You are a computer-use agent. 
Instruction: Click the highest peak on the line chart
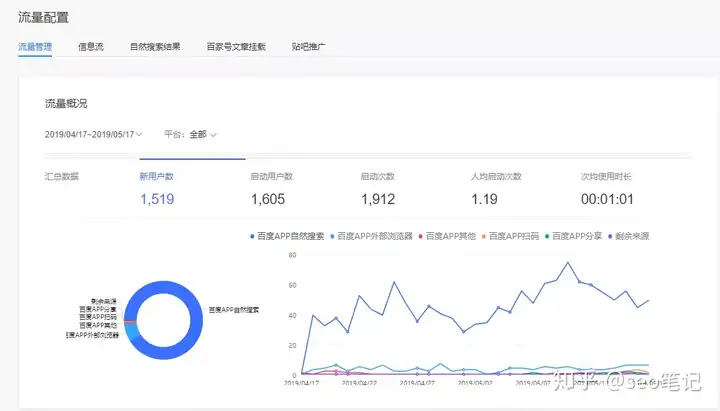coord(568,263)
